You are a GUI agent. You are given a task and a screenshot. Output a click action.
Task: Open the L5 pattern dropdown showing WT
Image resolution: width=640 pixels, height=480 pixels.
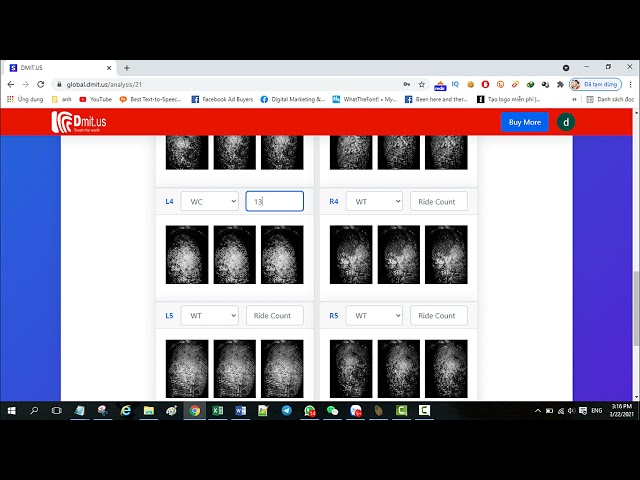210,316
